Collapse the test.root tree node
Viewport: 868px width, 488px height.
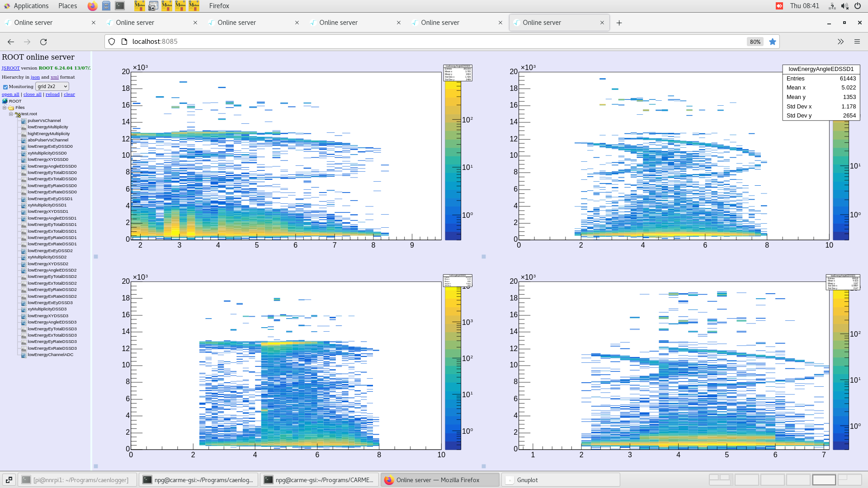[x=10, y=113]
